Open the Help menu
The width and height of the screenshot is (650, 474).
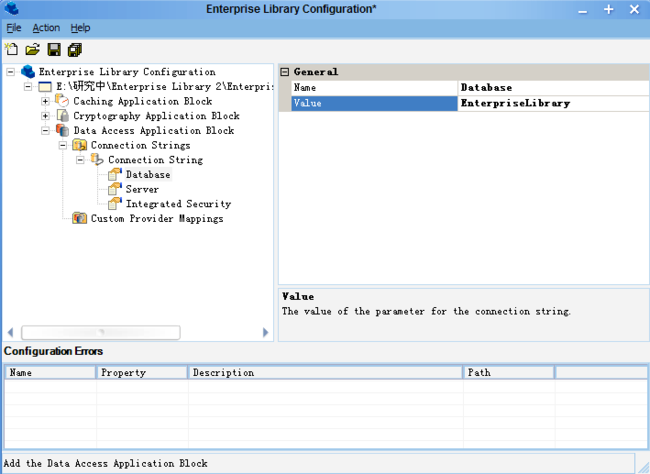coord(80,28)
